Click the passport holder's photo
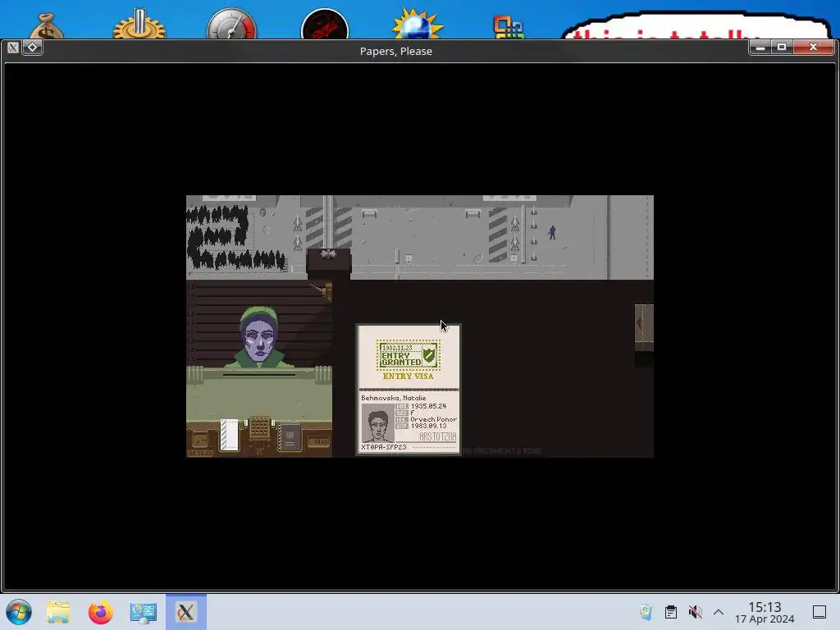The height and width of the screenshot is (630, 840). 377,422
